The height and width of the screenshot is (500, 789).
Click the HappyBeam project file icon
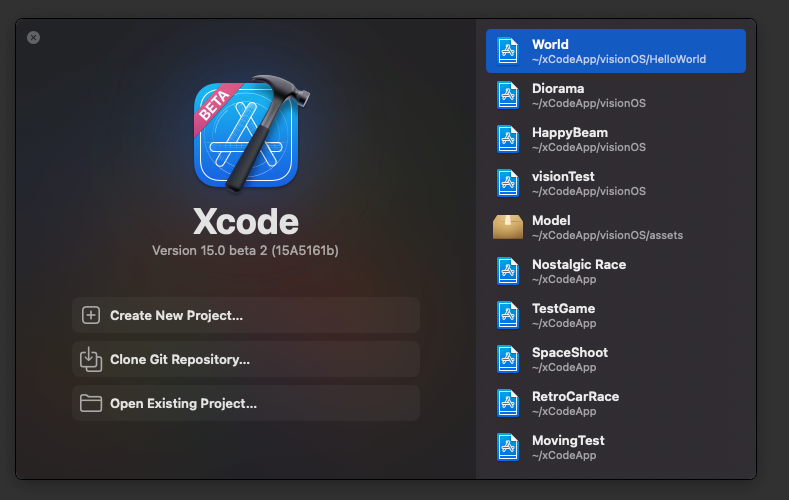pyautogui.click(x=508, y=139)
